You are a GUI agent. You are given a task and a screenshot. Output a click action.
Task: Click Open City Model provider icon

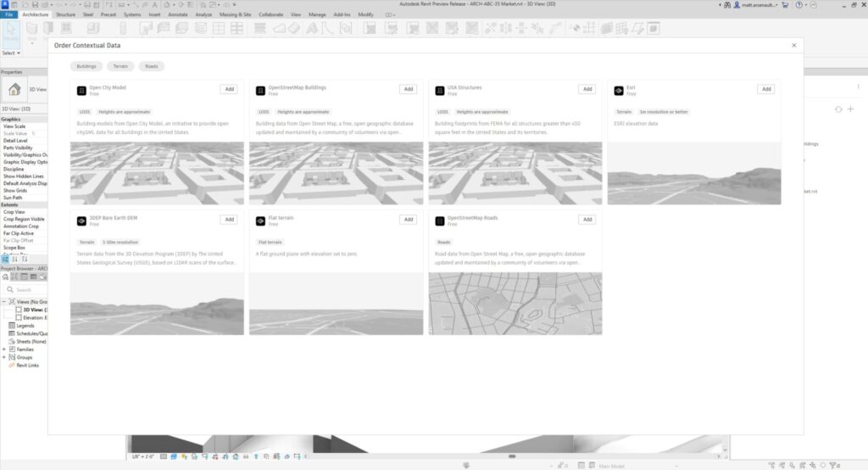click(x=81, y=90)
